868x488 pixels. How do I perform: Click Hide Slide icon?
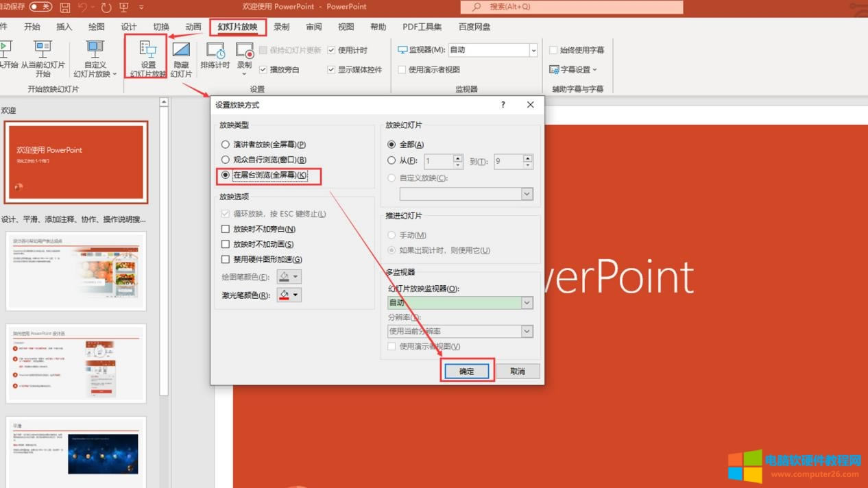tap(182, 58)
